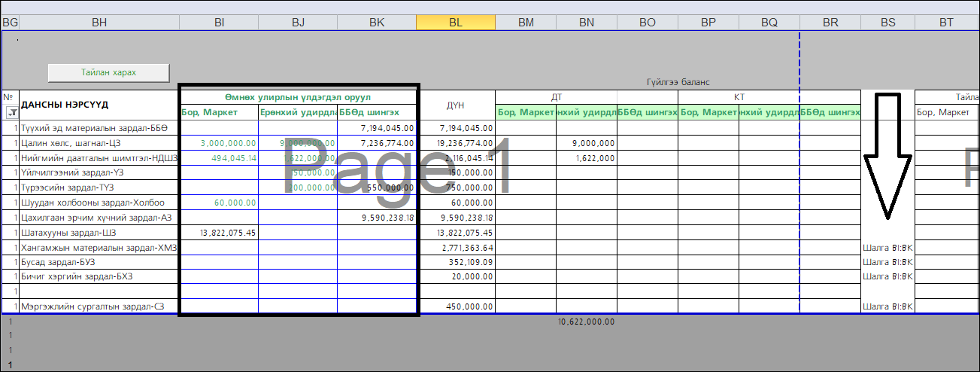The height and width of the screenshot is (372, 980).
Task: Select 'Өмнөх улирлын үлдэгдэл оруул' header cell
Action: (x=297, y=97)
